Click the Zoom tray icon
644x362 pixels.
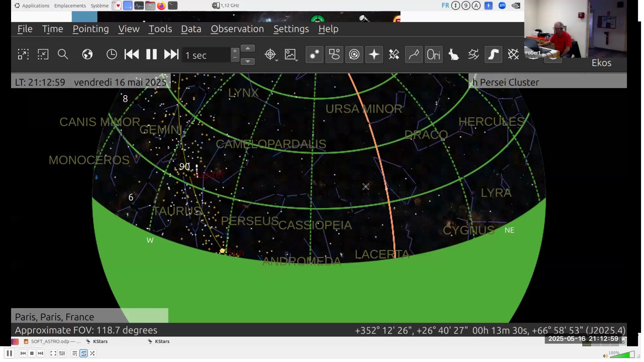(x=502, y=5)
